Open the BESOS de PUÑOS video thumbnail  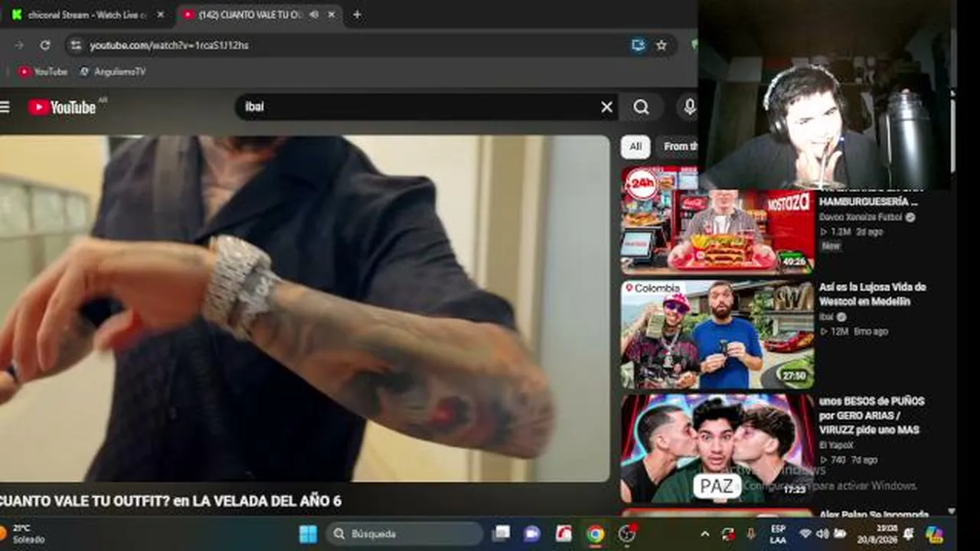coord(717,448)
